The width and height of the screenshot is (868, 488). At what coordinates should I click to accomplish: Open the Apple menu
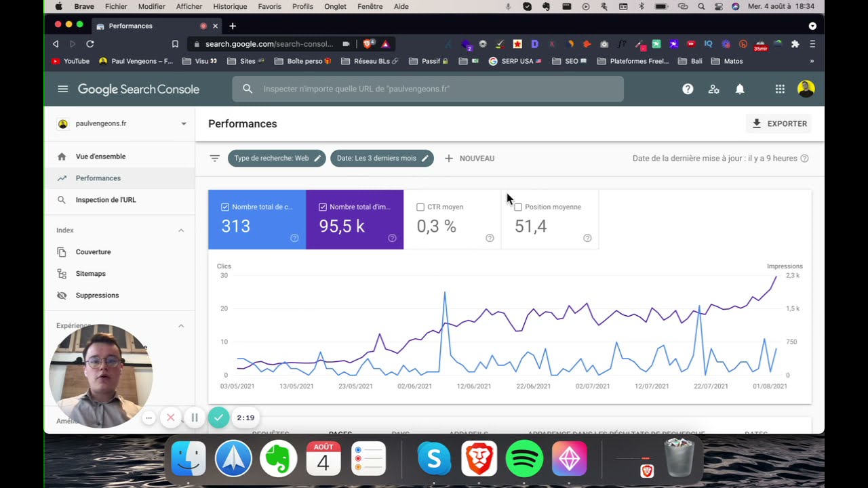click(x=58, y=6)
